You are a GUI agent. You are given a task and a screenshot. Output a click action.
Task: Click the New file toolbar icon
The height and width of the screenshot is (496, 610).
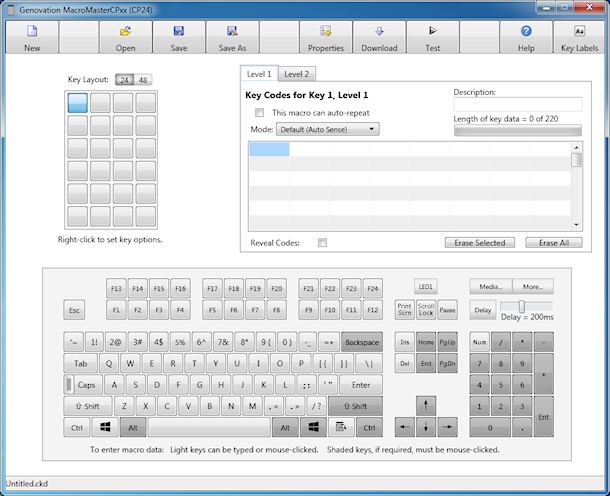32,37
